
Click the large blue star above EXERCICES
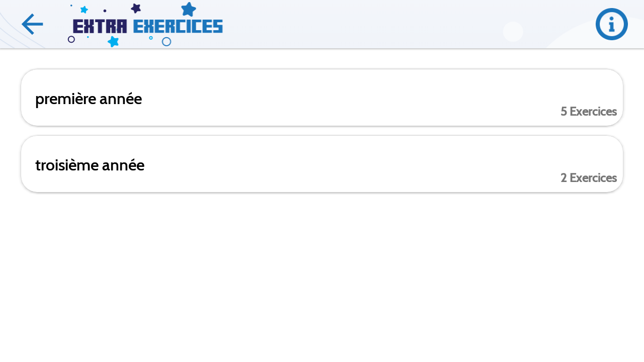189,9
